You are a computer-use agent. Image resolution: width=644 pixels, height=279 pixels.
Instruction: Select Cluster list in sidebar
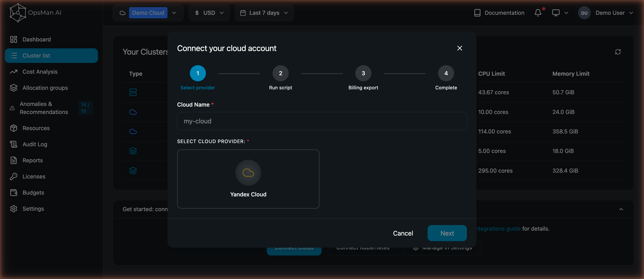(51, 56)
